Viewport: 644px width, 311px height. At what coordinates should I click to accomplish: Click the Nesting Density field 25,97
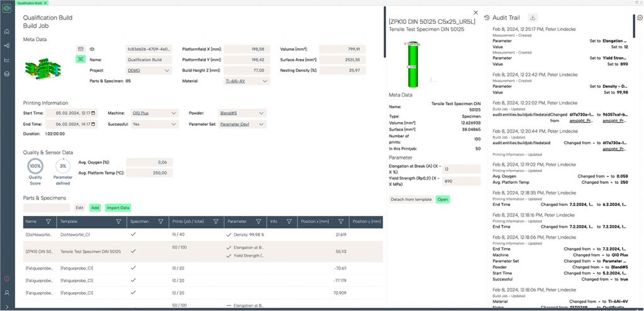click(x=343, y=71)
